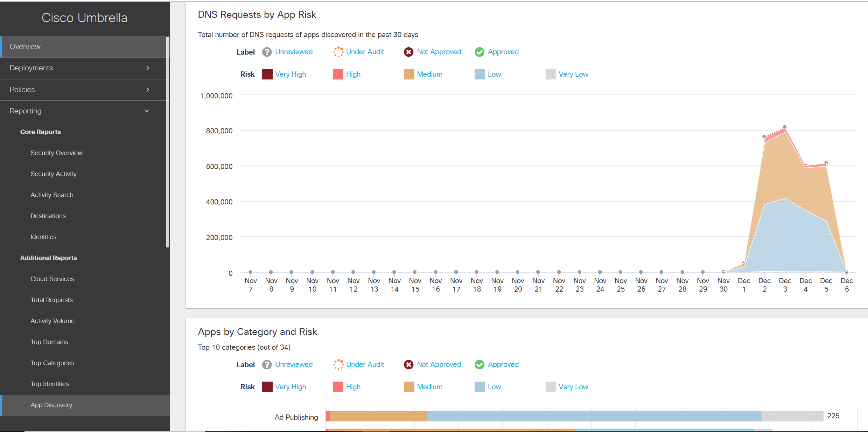The image size is (868, 432).
Task: Open the Top Domains report link
Action: click(49, 342)
